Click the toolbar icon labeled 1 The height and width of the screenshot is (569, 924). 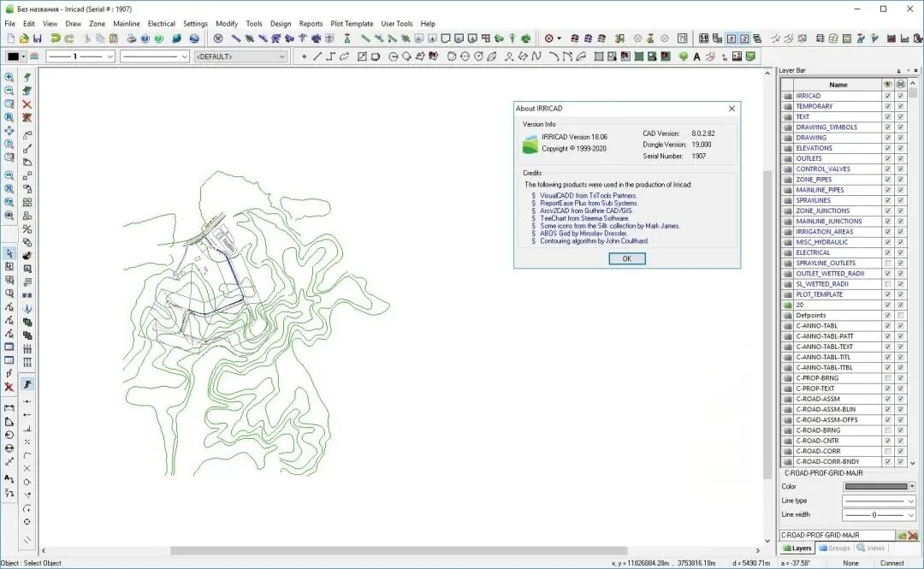[x=731, y=39]
